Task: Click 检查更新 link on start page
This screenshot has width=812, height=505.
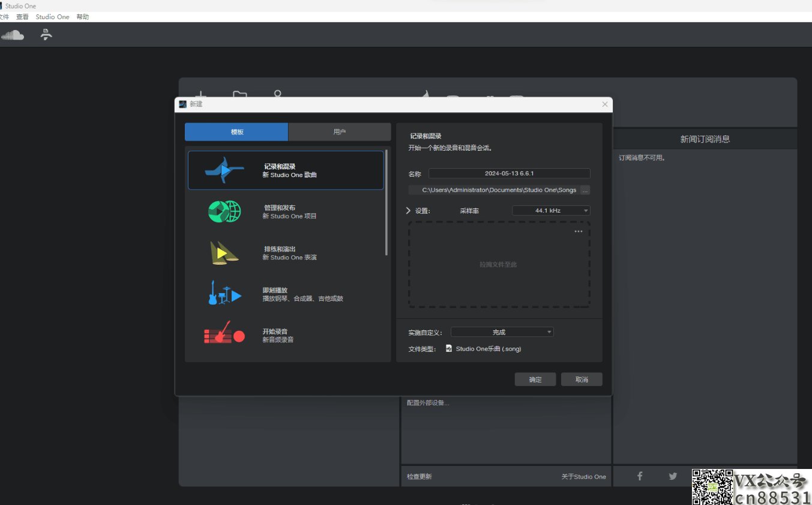Action: 420,477
